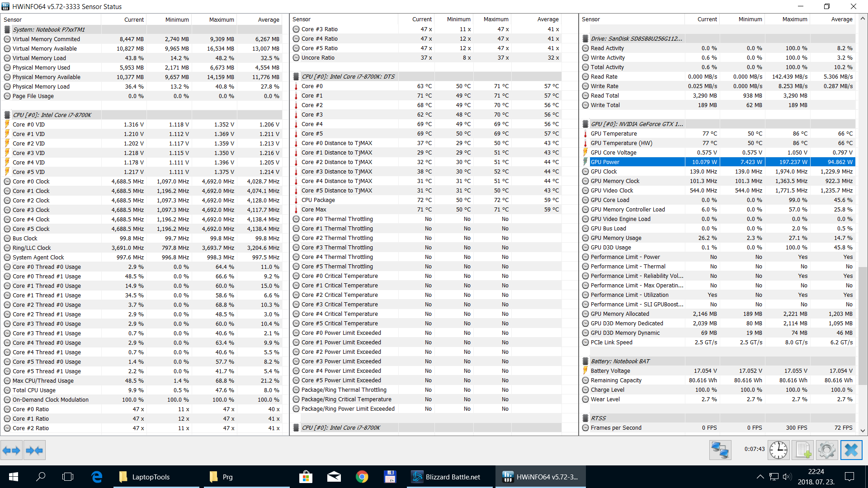Show hidden tray icons chevron
Screen dimensions: 868x488
coord(760,477)
